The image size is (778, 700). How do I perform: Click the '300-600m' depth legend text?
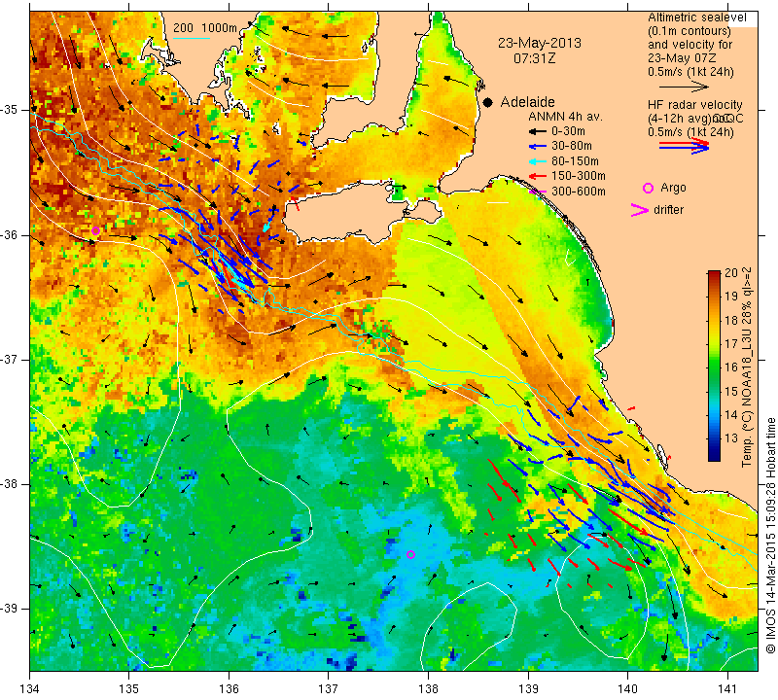[x=578, y=192]
